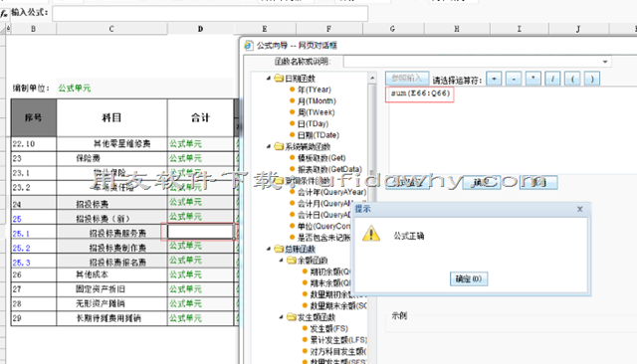Click the IE icon in 公式向导 title bar
The image size is (637, 364).
[x=249, y=46]
